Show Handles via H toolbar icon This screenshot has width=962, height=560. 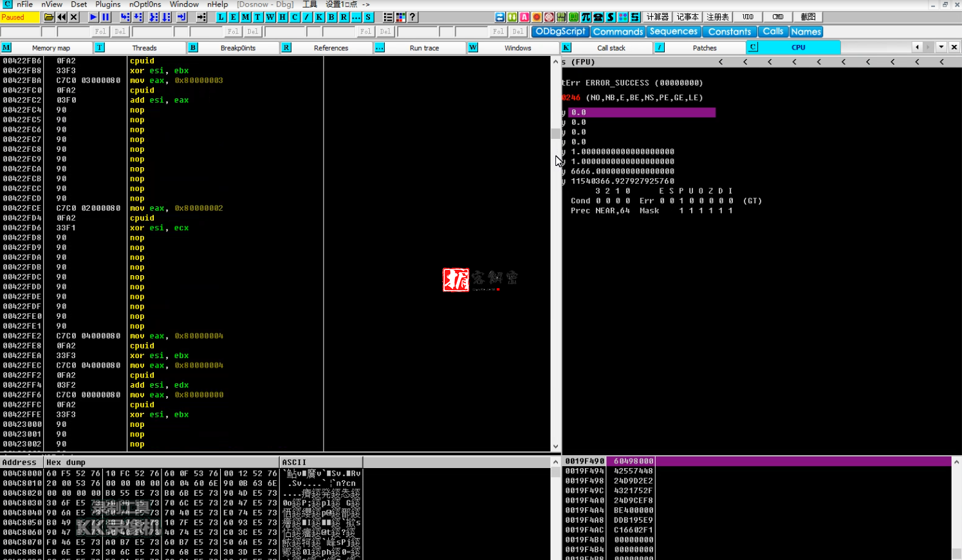[x=282, y=17]
